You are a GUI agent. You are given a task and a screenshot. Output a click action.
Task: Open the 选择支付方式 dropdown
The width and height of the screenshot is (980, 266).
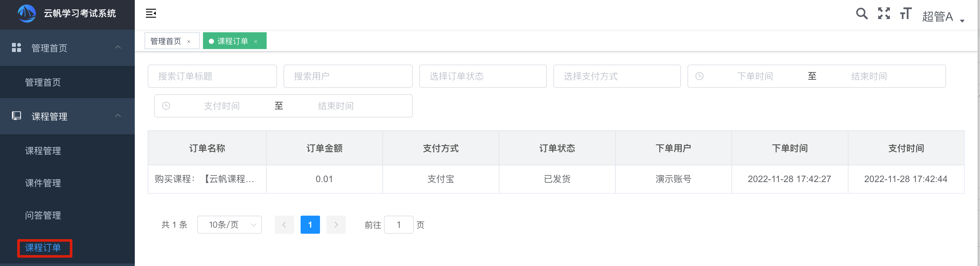coord(617,76)
